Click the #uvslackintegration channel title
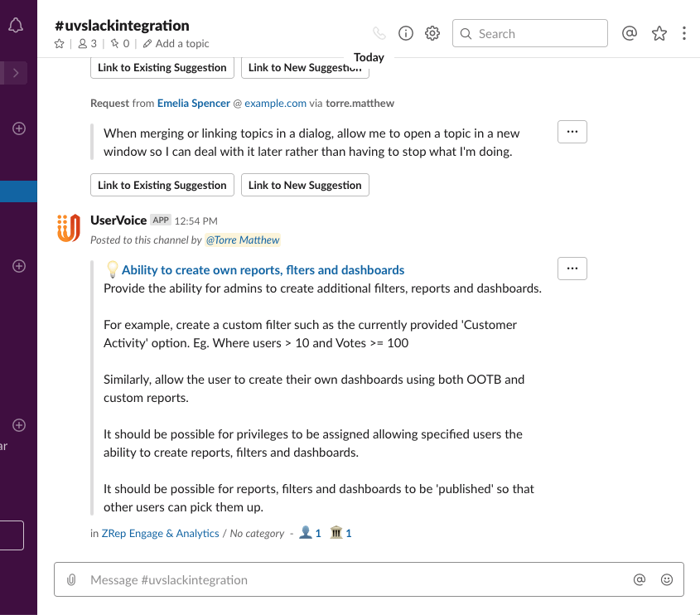The image size is (700, 615). (x=122, y=26)
